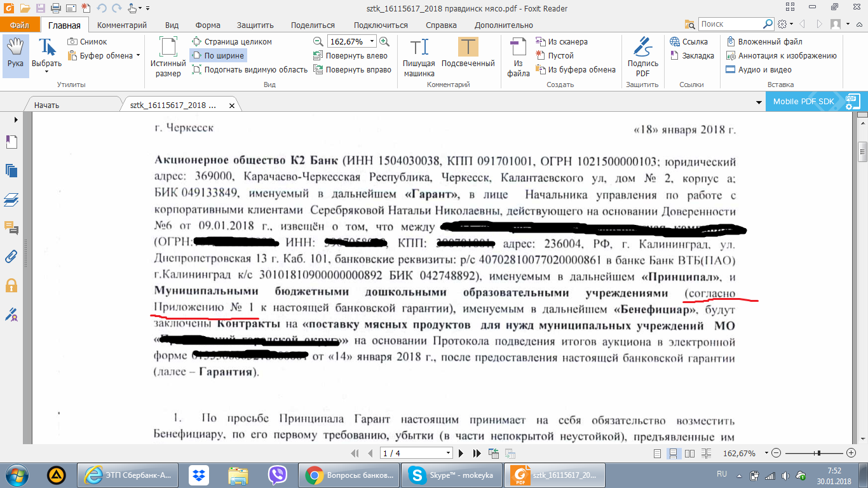868x488 pixels.
Task: Click the Snapshot (Снимок) tool
Action: coord(87,42)
